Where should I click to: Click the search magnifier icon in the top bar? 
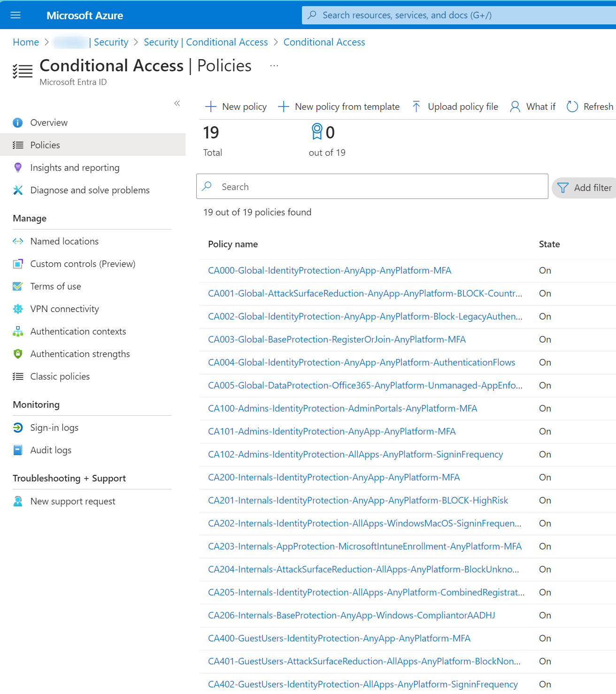coord(312,15)
